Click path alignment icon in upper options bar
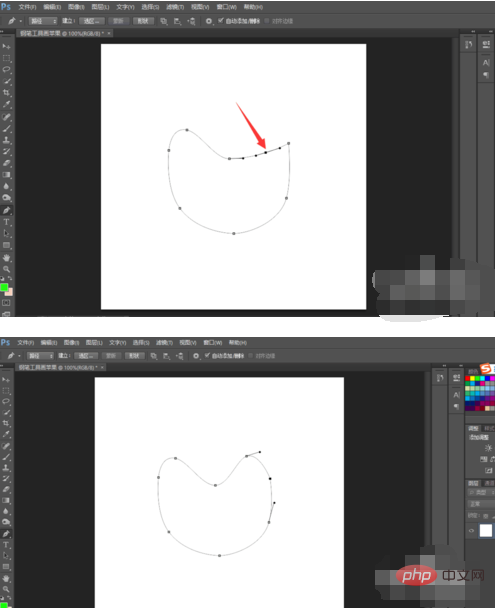This screenshot has width=495, height=608. [178, 21]
